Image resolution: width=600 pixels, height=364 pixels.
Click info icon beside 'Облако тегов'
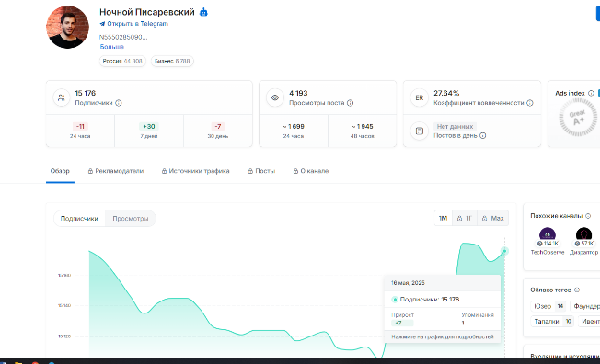coord(577,290)
